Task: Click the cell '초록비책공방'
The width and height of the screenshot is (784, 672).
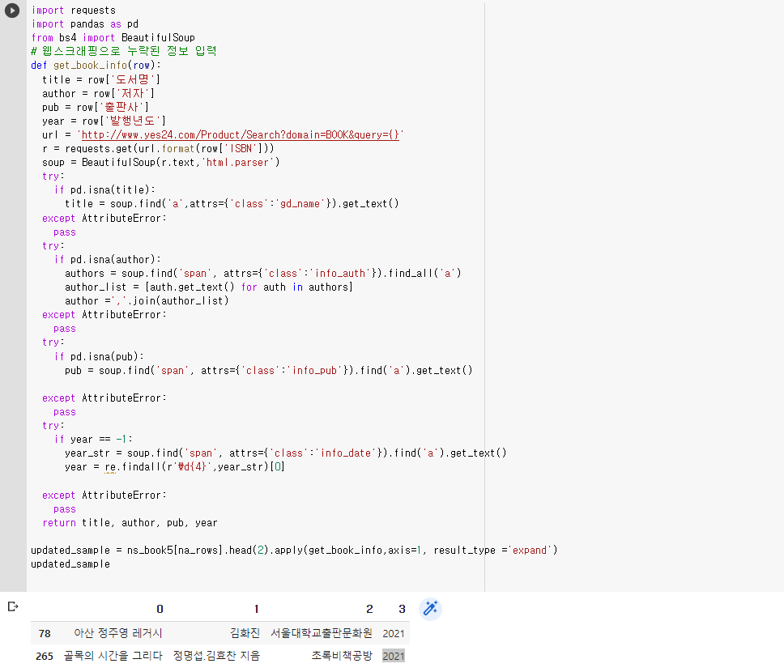Action: coord(342,656)
